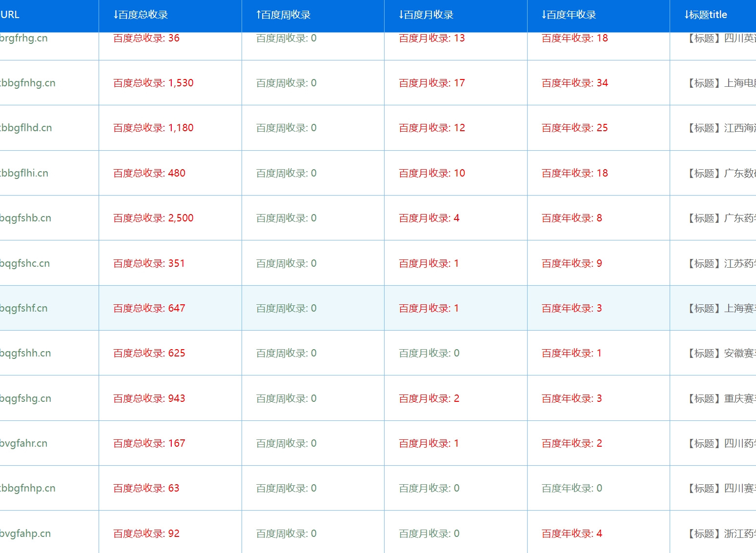Sort by the 百度年收录 column header
Image resolution: width=756 pixels, height=553 pixels.
[x=569, y=15]
